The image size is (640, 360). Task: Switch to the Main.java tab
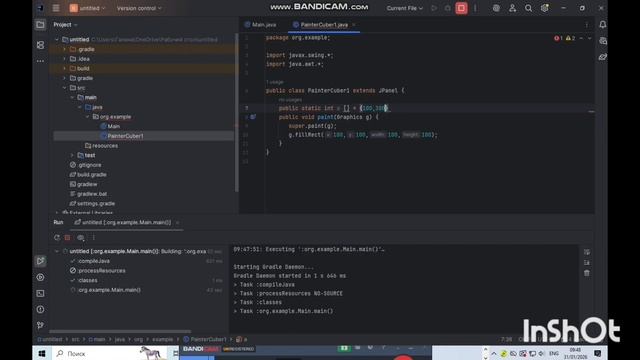click(260, 25)
